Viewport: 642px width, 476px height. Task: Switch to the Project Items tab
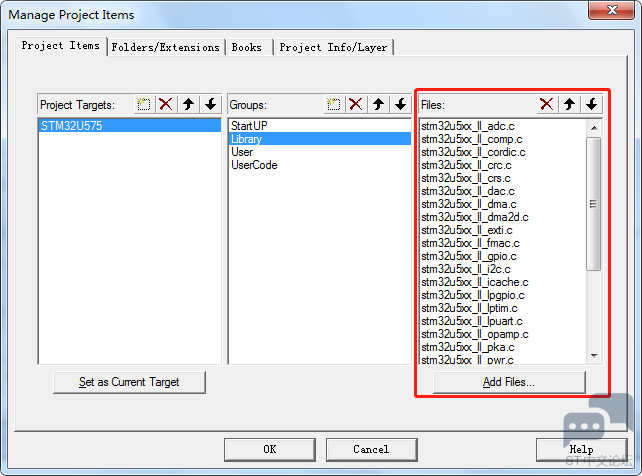[x=61, y=45]
